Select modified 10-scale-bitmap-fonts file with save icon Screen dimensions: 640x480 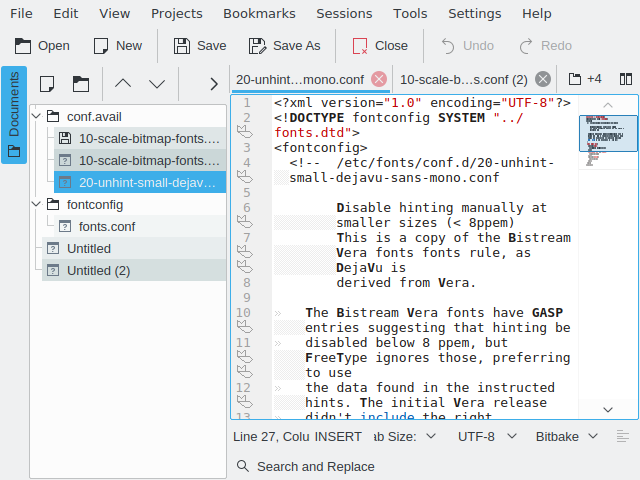140,138
